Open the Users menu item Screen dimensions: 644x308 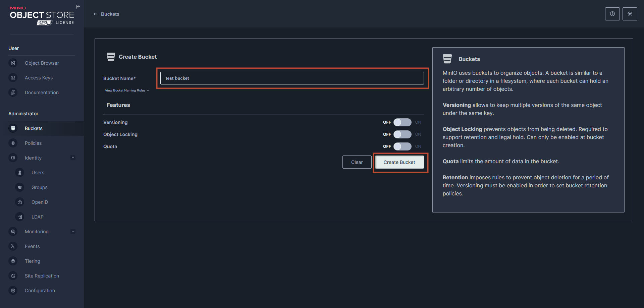click(x=38, y=173)
